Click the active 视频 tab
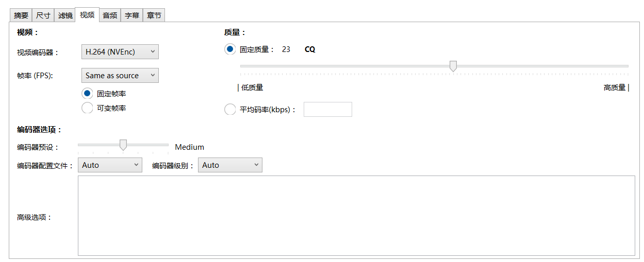Screen dimensions: 644x262 (x=87, y=14)
